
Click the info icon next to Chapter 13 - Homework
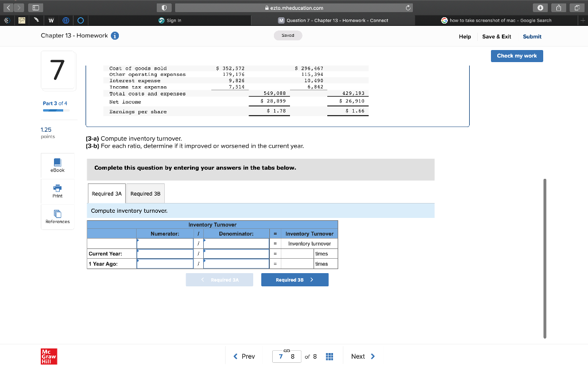115,36
